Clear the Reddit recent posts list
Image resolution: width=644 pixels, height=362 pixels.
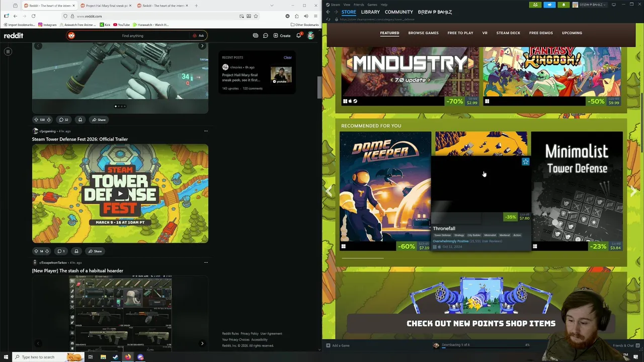287,57
